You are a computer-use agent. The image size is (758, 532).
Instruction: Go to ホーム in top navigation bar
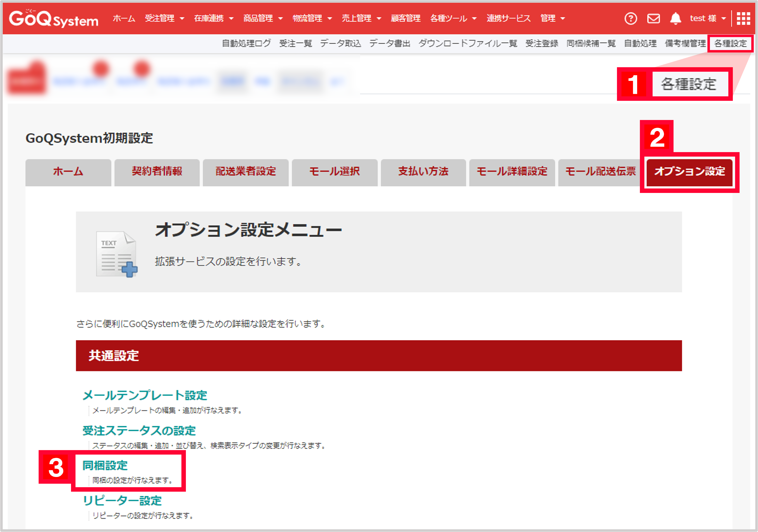tap(124, 18)
